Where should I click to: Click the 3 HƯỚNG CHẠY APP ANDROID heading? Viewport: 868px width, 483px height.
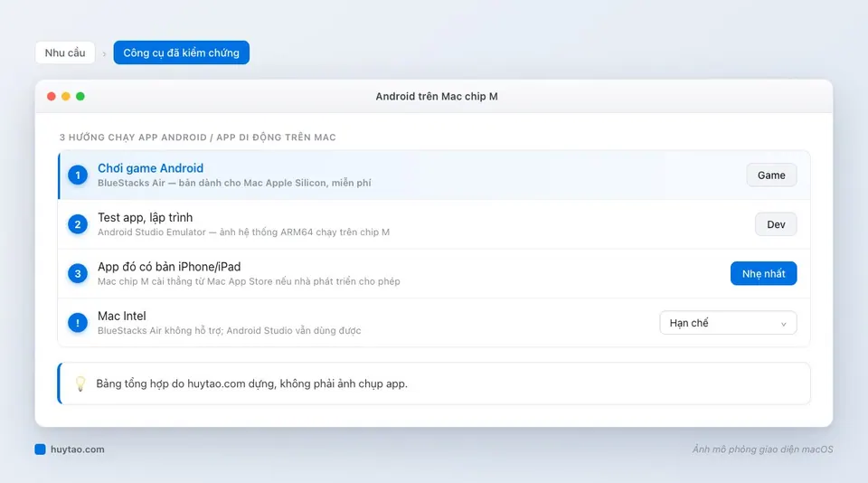(x=198, y=137)
